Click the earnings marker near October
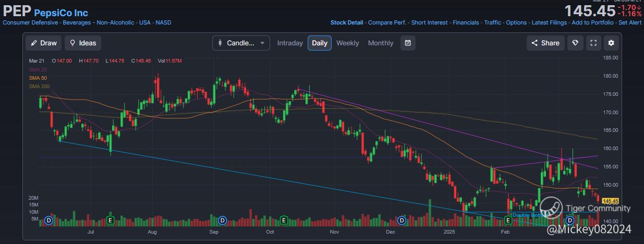 pyautogui.click(x=284, y=220)
